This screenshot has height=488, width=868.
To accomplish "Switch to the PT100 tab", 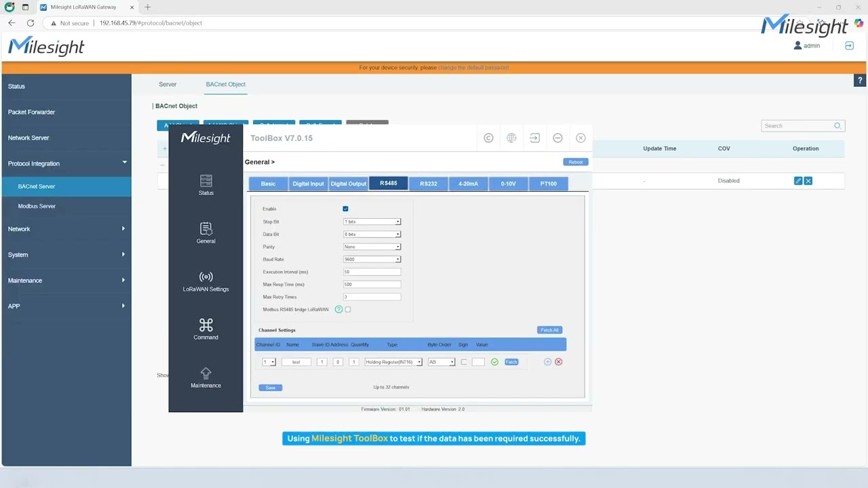I will (x=549, y=184).
